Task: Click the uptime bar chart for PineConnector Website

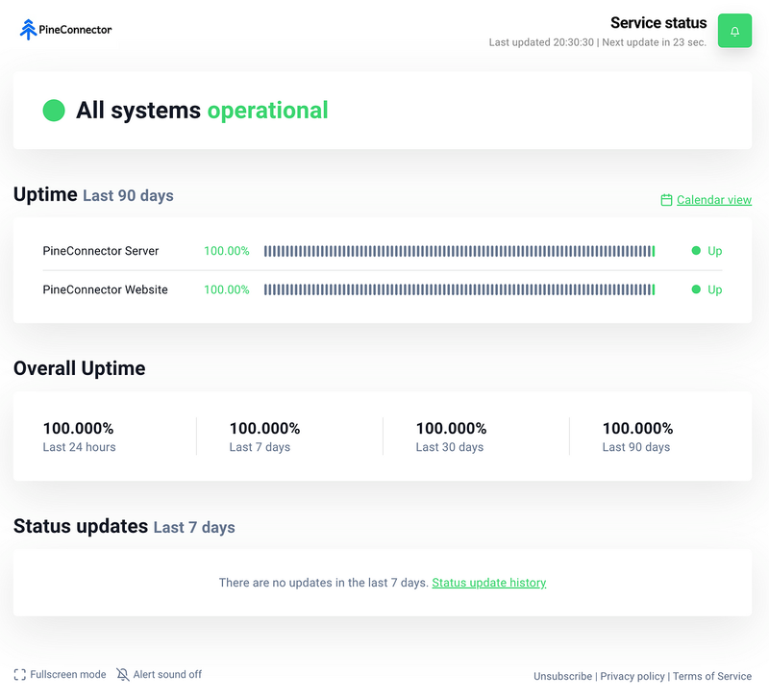Action: click(x=461, y=289)
